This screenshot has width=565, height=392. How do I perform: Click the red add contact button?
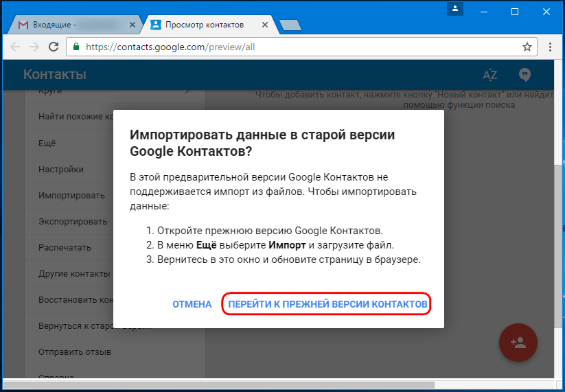[x=518, y=343]
